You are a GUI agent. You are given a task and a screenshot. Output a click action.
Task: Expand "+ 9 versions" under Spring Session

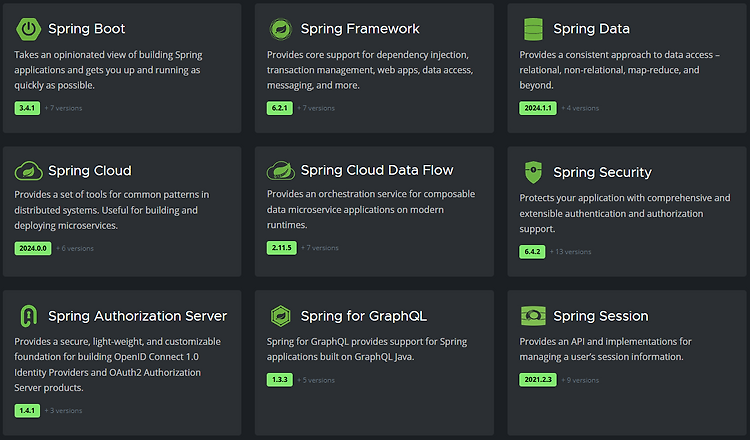(580, 380)
